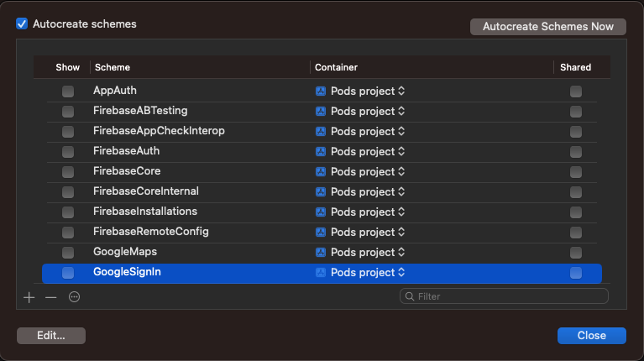644x361 pixels.
Task: Click the Pods project icon in FirebaseAuth row
Action: click(321, 152)
